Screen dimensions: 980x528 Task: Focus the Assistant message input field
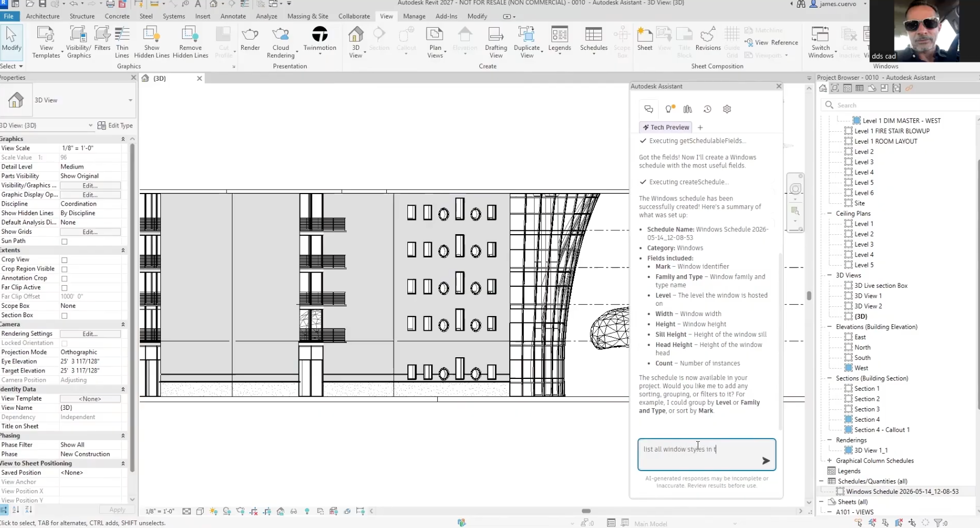[706, 454]
